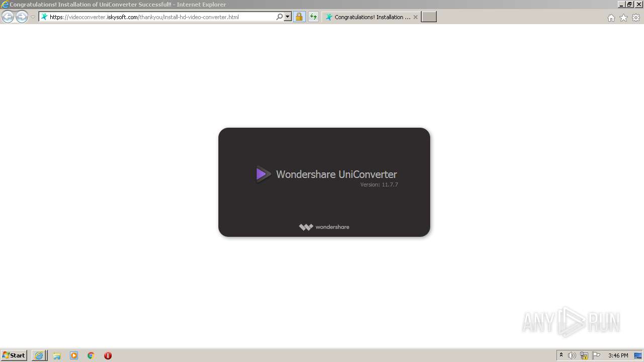The width and height of the screenshot is (644, 362).
Task: Click the address bar search magnifier icon
Action: coord(280,17)
